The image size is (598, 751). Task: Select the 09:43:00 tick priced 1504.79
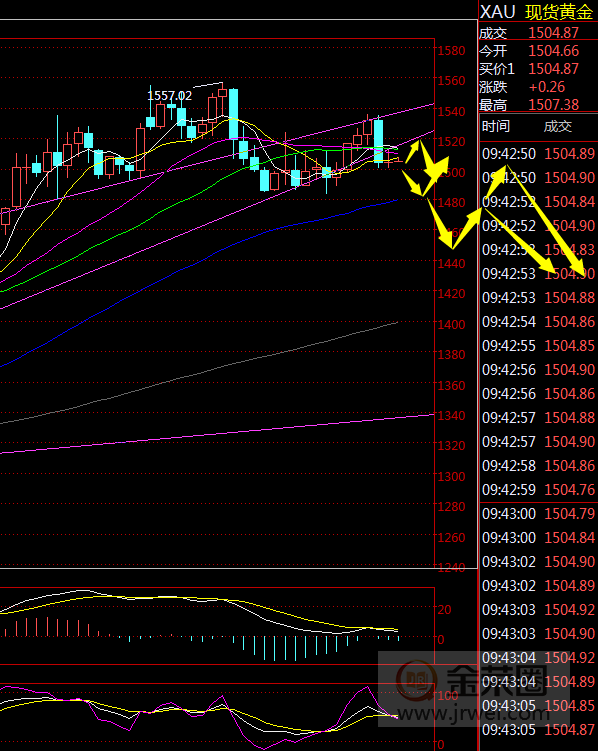(x=539, y=513)
